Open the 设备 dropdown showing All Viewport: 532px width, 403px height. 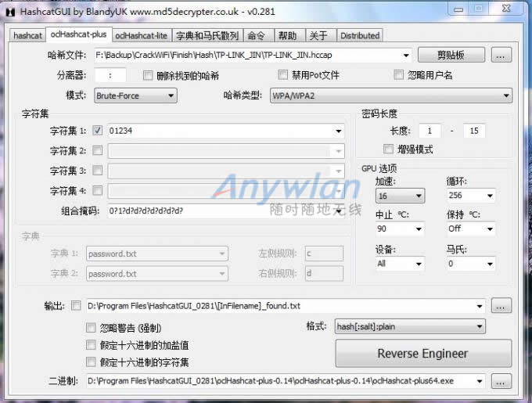click(x=400, y=264)
